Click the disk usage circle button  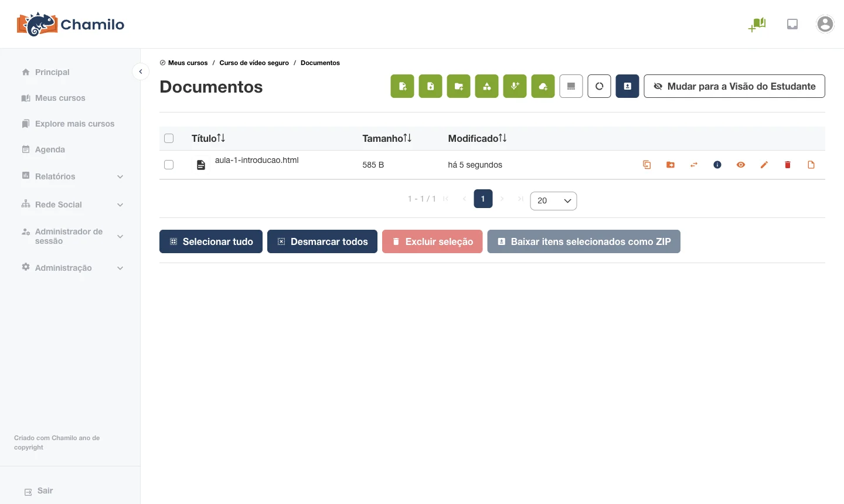600,86
